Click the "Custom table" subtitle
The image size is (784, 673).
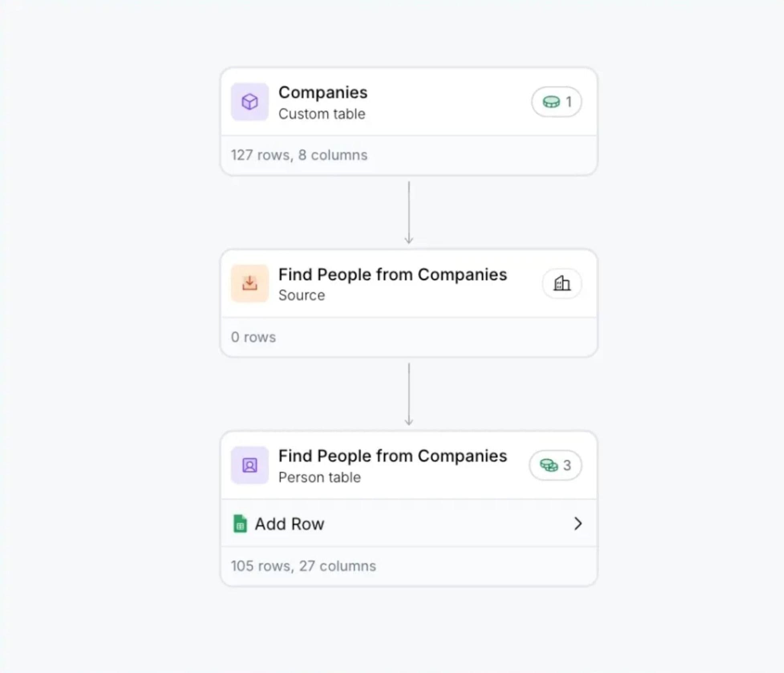pyautogui.click(x=322, y=114)
